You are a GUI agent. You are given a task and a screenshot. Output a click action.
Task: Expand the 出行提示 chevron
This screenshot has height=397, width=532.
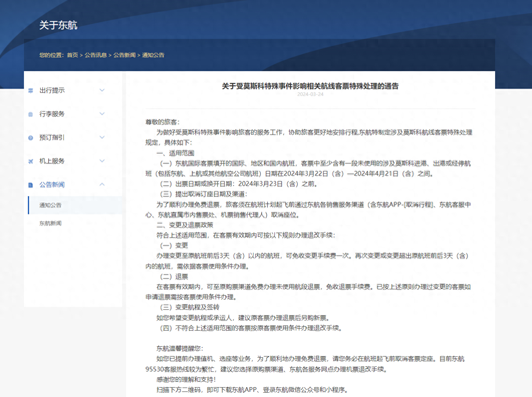102,90
